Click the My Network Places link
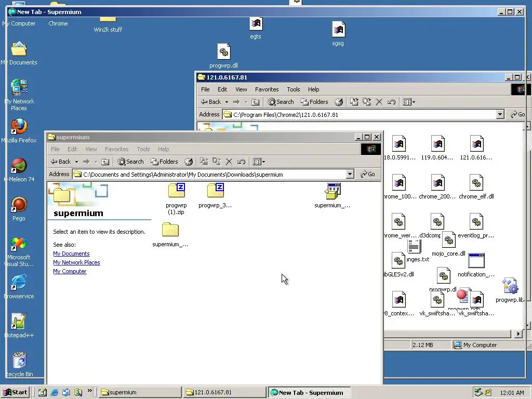The image size is (532, 399). (76, 262)
